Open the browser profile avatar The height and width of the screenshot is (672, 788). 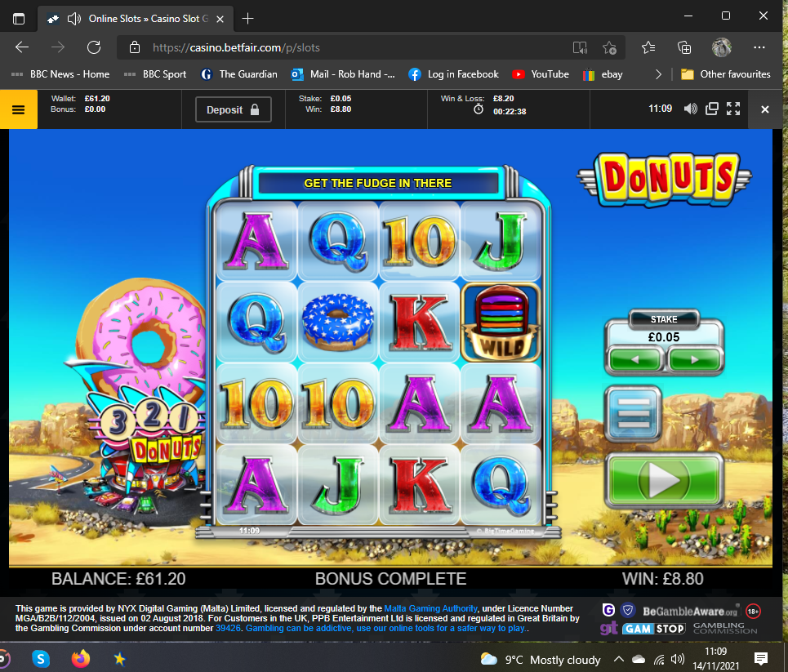722,47
